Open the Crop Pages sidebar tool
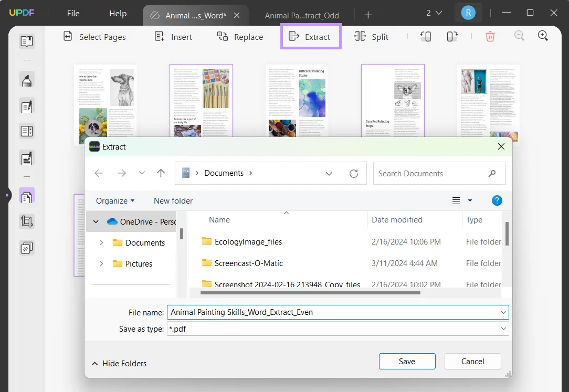 [x=26, y=221]
